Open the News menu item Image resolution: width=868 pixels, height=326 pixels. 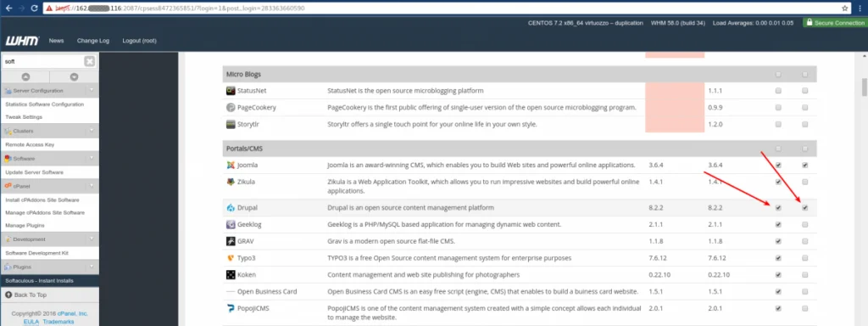pos(56,41)
